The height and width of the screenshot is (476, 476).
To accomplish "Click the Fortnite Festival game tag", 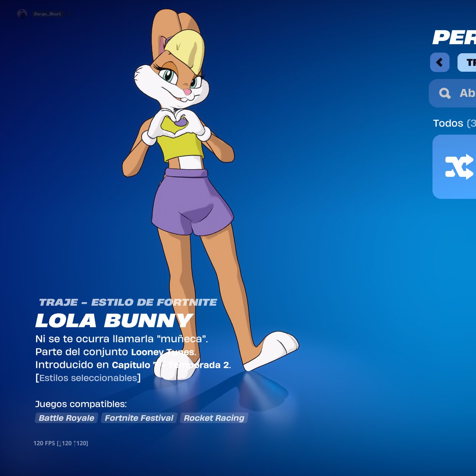I will pos(139,418).
